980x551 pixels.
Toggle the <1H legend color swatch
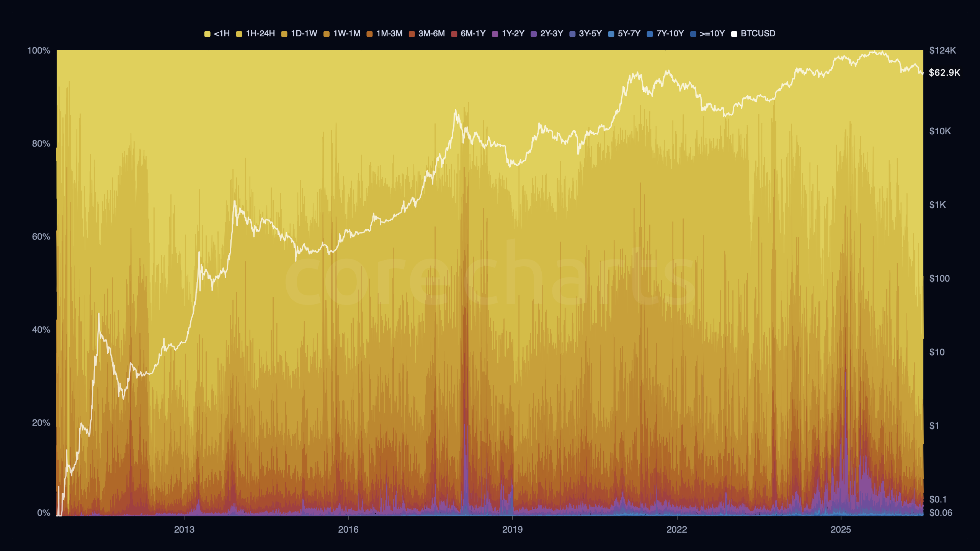pos(207,34)
